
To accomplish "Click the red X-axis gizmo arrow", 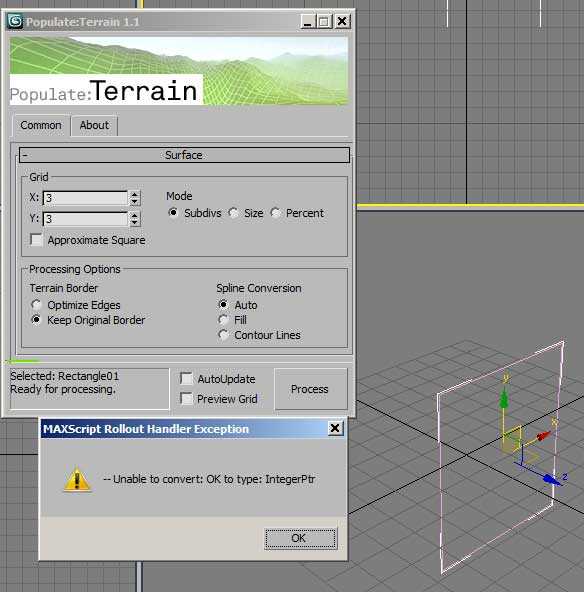I will [543, 436].
